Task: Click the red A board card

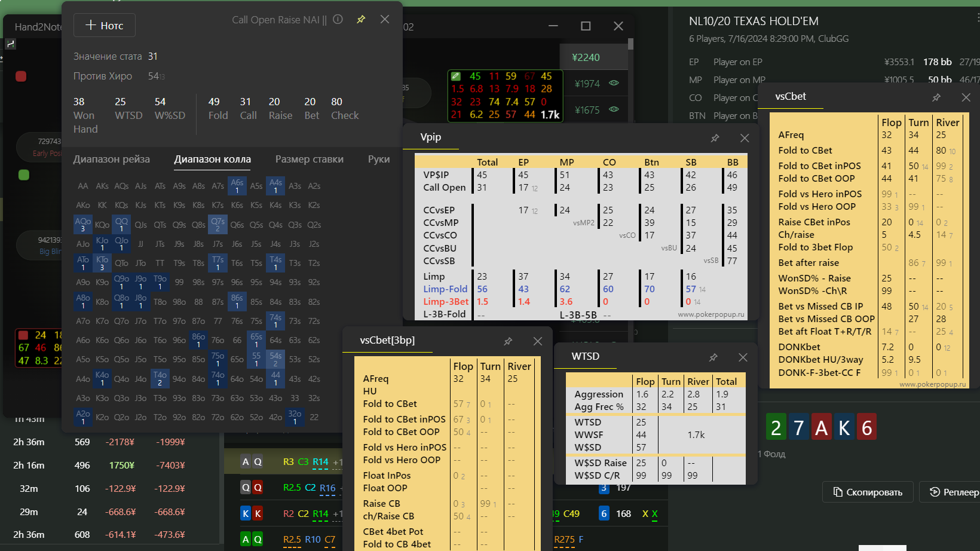Action: [x=821, y=427]
